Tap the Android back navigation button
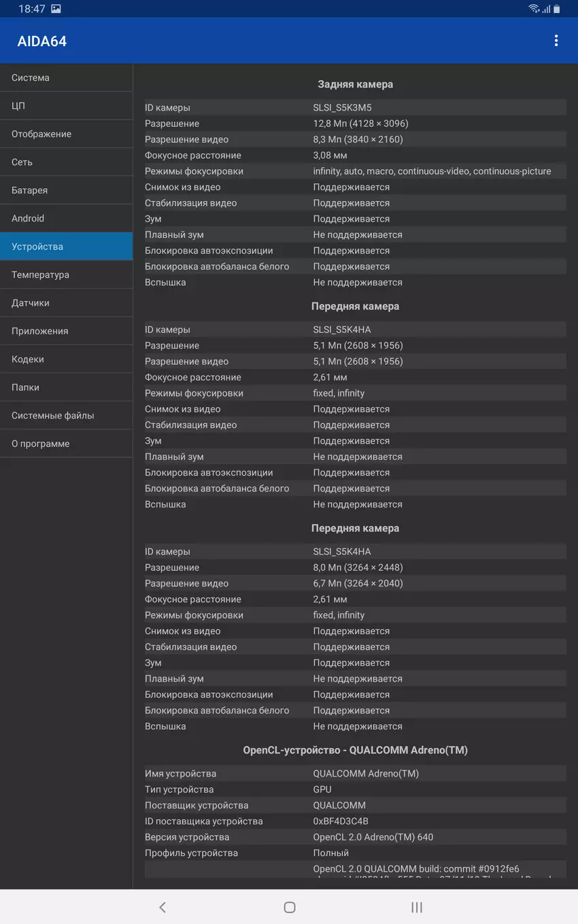 coord(162,907)
